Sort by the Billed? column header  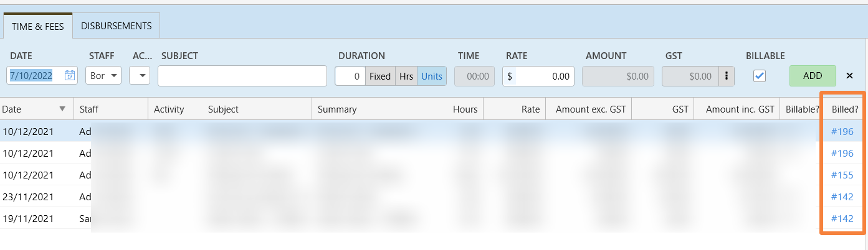pos(844,109)
